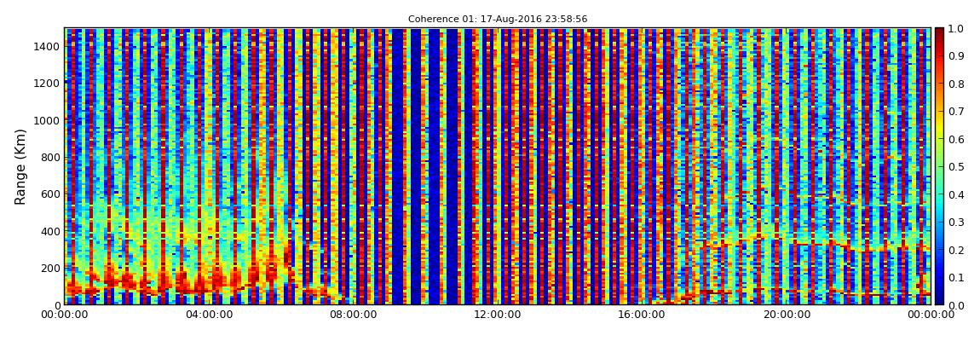
Task: Click the green middle of the colorbar
Action: tap(939, 166)
